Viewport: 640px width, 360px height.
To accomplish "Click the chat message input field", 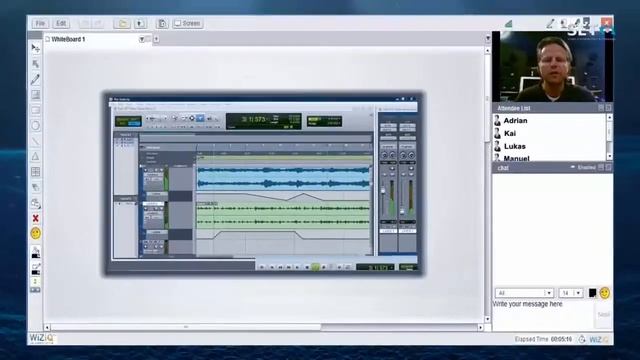I will (543, 314).
